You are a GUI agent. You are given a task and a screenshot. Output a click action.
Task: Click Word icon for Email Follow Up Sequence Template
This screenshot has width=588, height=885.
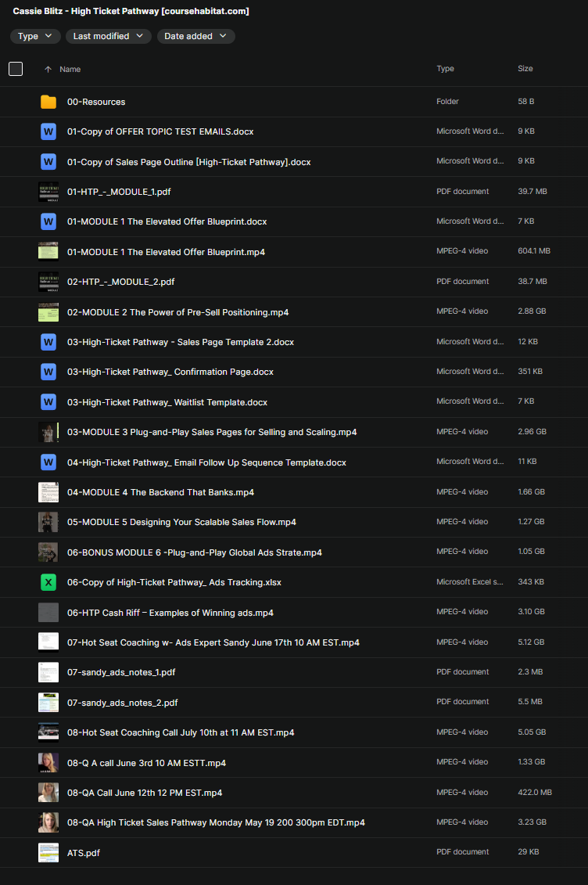pyautogui.click(x=48, y=462)
